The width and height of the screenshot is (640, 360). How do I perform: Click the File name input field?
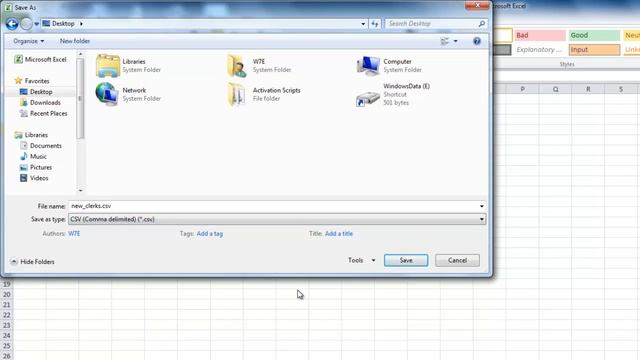tap(273, 206)
